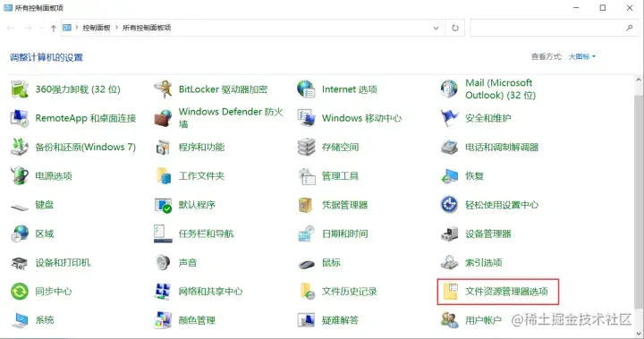
Task: Click the vertical scrollbar down arrow
Action: (639, 334)
